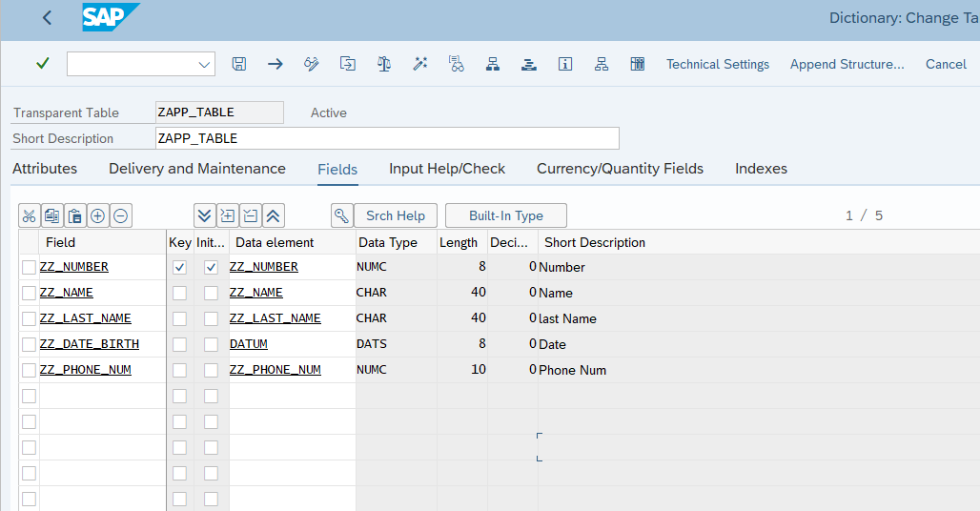Select row ZZ_NUMBER with row selector
Viewport: 980px width, 511px height.
click(x=29, y=267)
